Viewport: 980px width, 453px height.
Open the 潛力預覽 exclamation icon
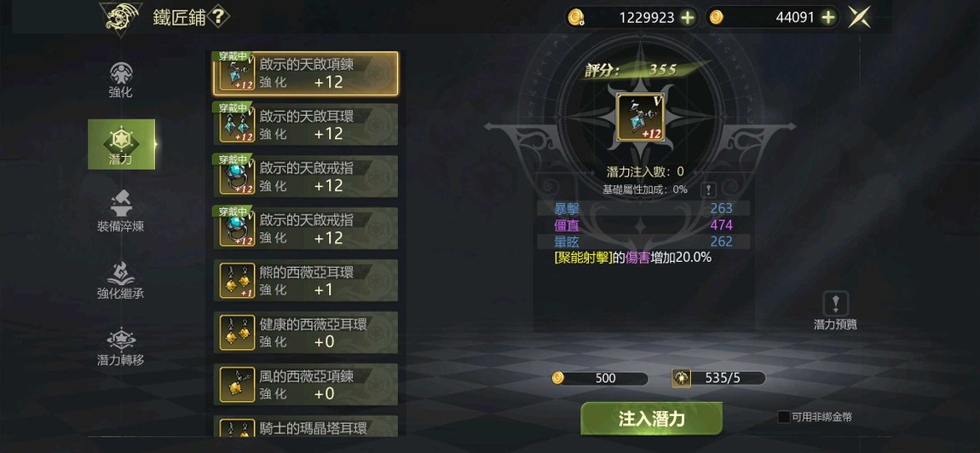[x=836, y=304]
